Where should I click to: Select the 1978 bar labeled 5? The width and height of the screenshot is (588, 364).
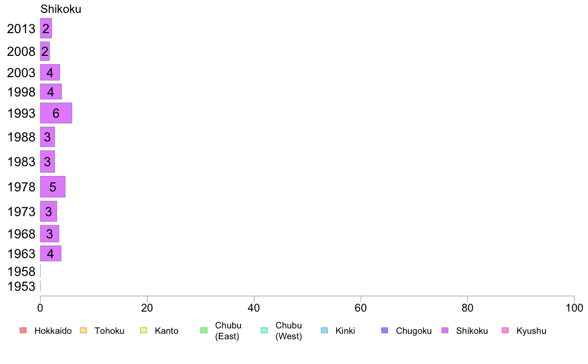(53, 186)
